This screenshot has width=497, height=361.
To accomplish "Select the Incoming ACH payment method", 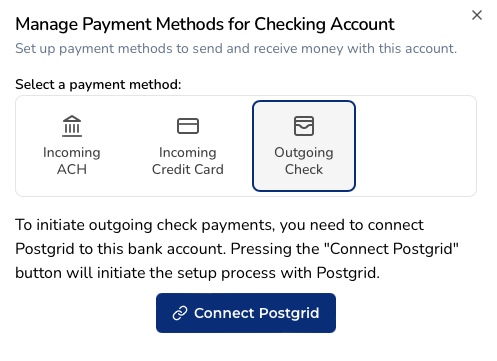I will [72, 146].
